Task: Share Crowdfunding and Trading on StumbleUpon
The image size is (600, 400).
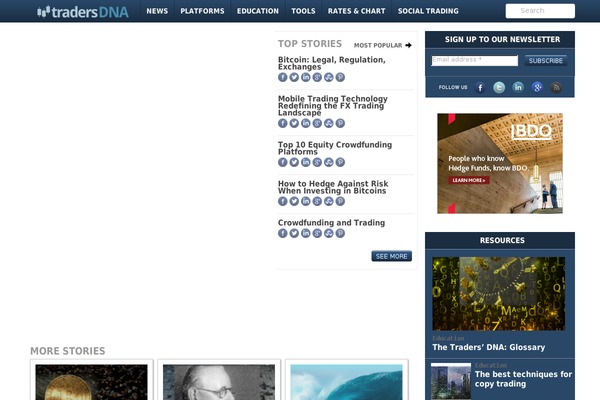Action: click(328, 233)
